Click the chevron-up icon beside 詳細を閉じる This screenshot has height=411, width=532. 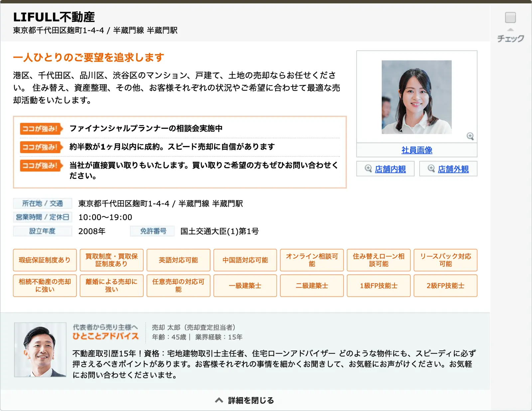pos(219,400)
